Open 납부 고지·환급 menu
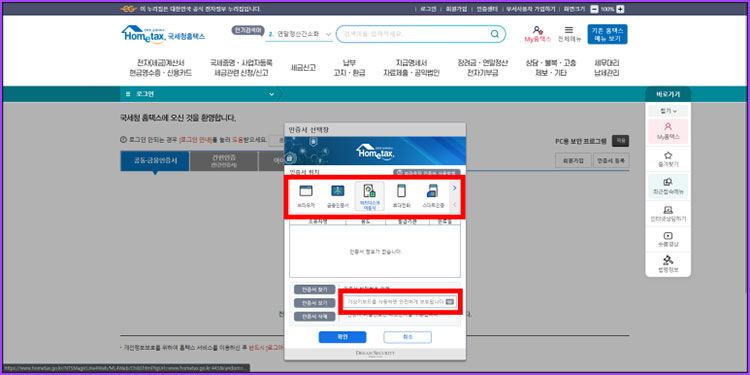 pos(349,68)
